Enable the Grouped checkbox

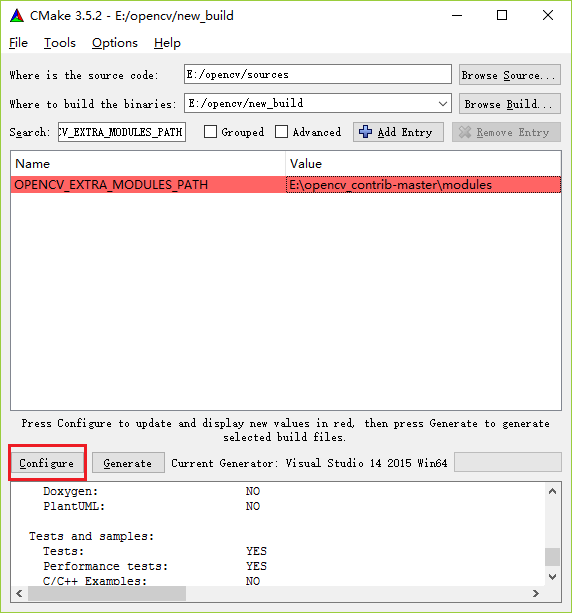(x=210, y=132)
